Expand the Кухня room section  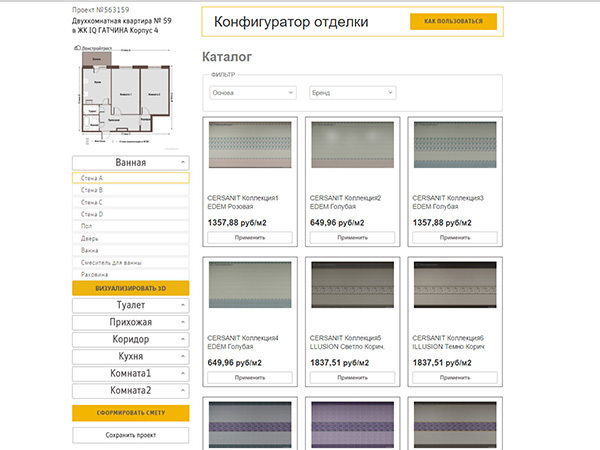point(130,356)
